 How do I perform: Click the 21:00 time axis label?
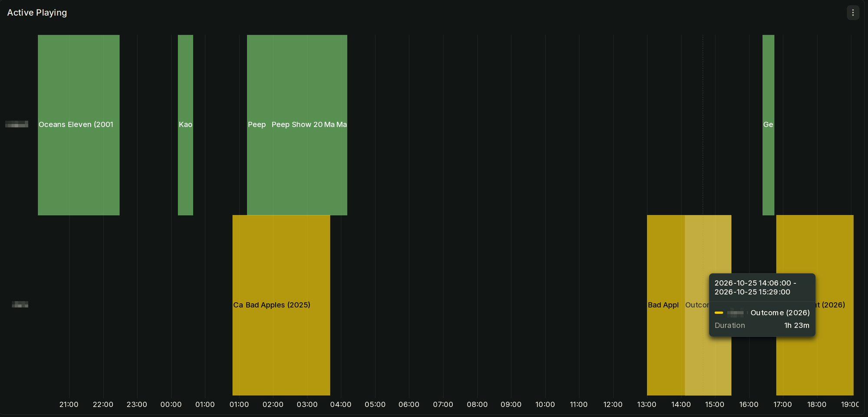point(69,404)
